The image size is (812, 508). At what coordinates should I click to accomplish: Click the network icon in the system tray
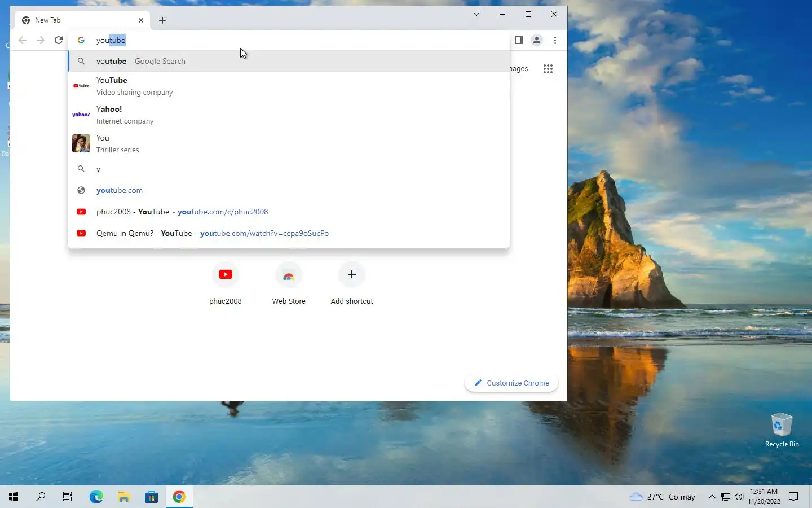[726, 497]
